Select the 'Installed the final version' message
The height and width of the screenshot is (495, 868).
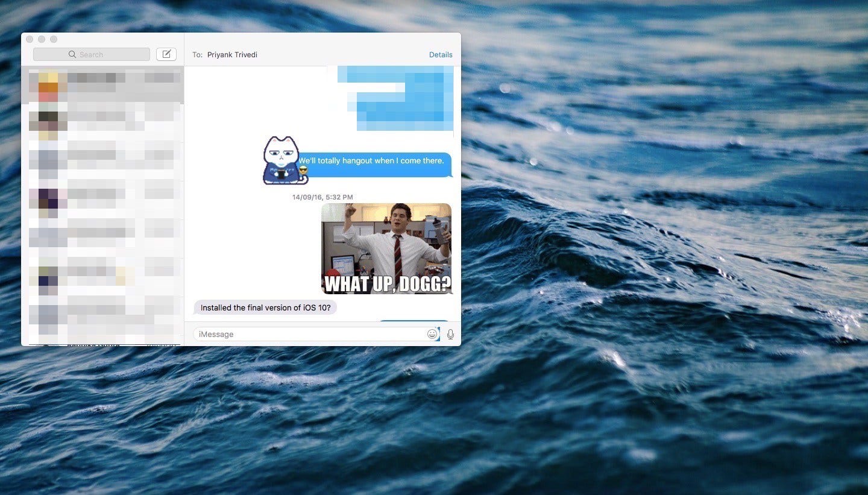coord(265,307)
